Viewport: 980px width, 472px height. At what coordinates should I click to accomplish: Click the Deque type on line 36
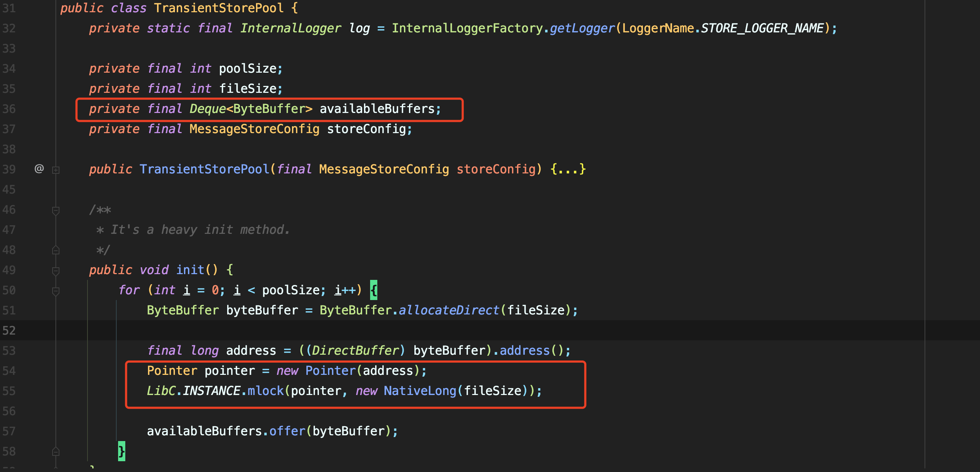point(208,109)
